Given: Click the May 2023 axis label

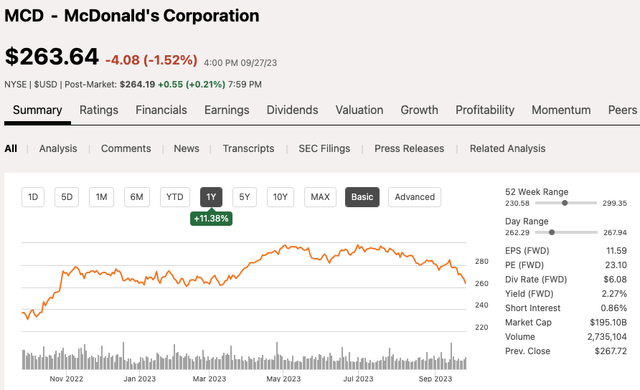Looking at the screenshot, I should (283, 379).
